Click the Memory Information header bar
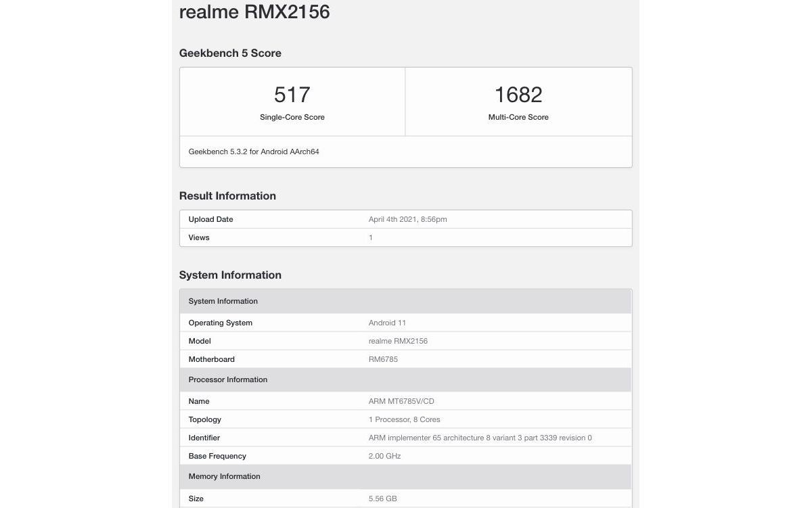This screenshot has height=508, width=812. point(406,476)
